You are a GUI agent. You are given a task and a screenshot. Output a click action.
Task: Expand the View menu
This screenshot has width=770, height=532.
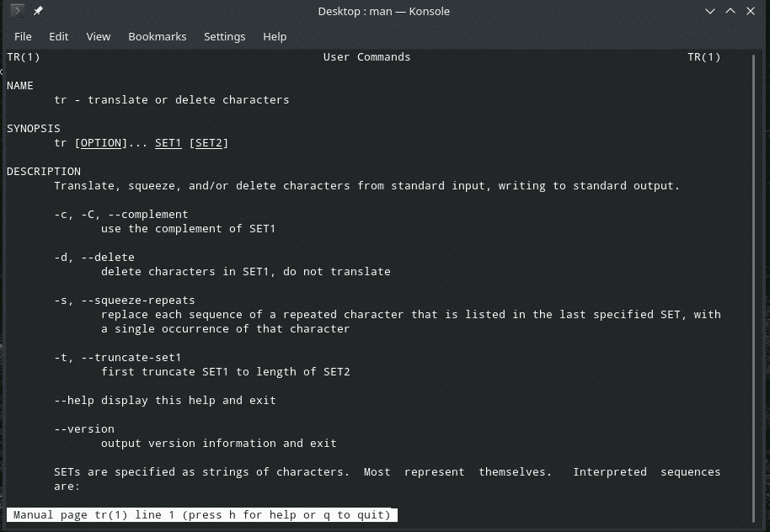point(99,36)
